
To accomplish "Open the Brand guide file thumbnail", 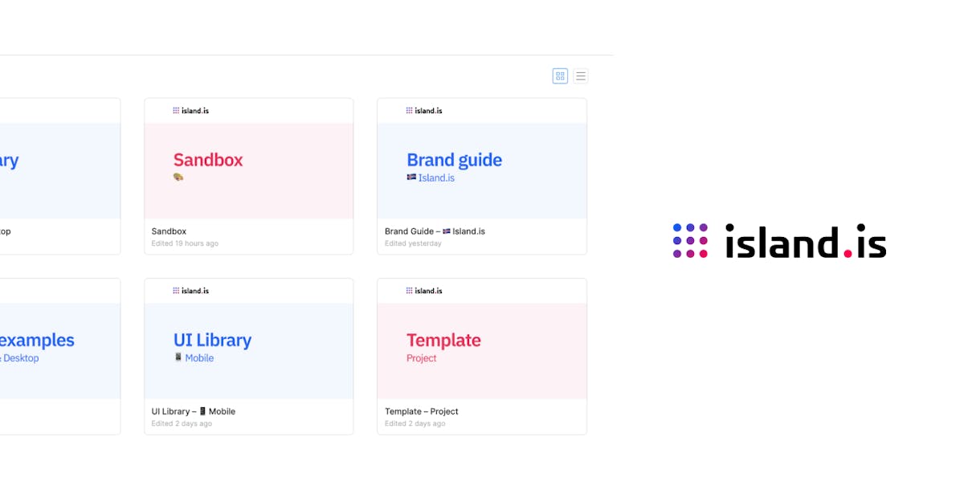I will pyautogui.click(x=482, y=170).
